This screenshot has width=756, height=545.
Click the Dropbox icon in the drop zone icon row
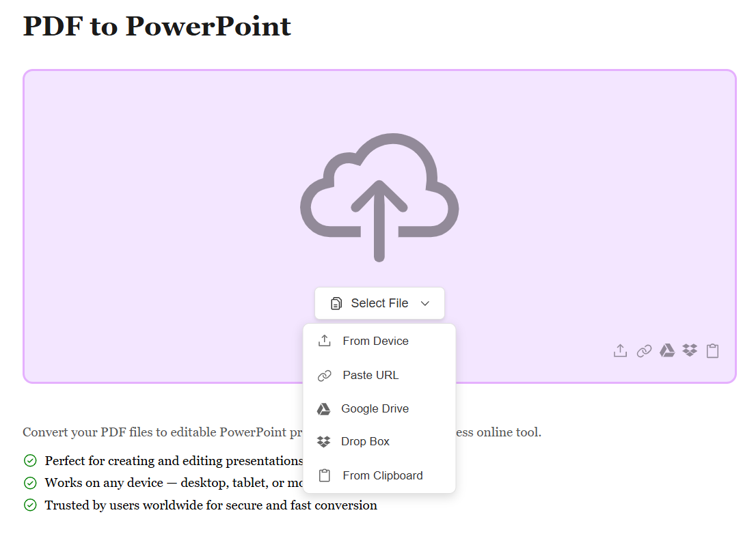click(690, 351)
